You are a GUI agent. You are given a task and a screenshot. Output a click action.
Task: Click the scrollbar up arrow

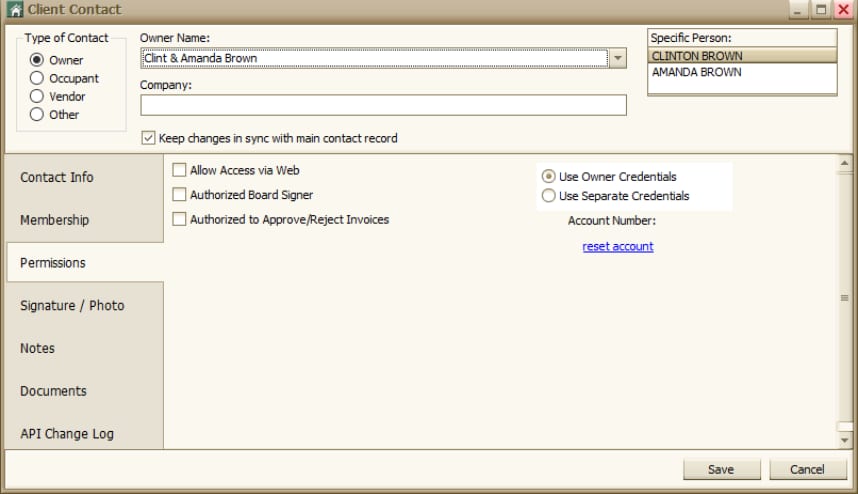(844, 163)
